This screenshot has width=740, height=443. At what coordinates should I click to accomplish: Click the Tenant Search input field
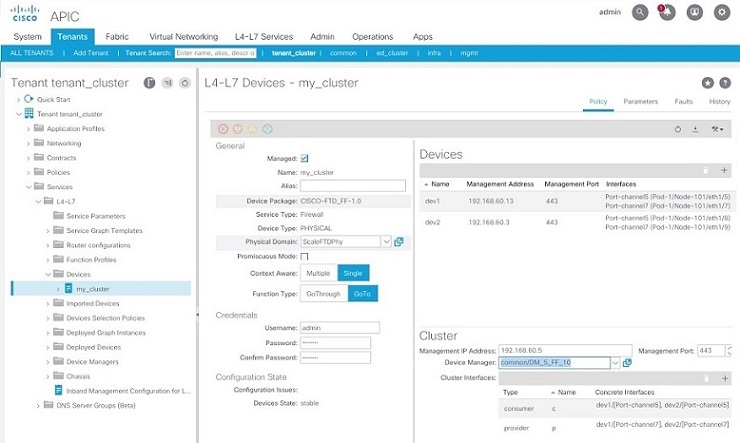216,53
